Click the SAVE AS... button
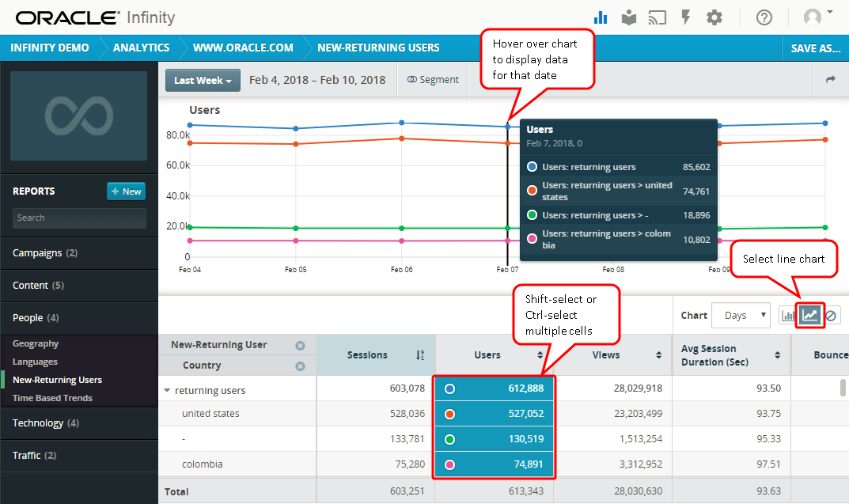 (x=816, y=48)
